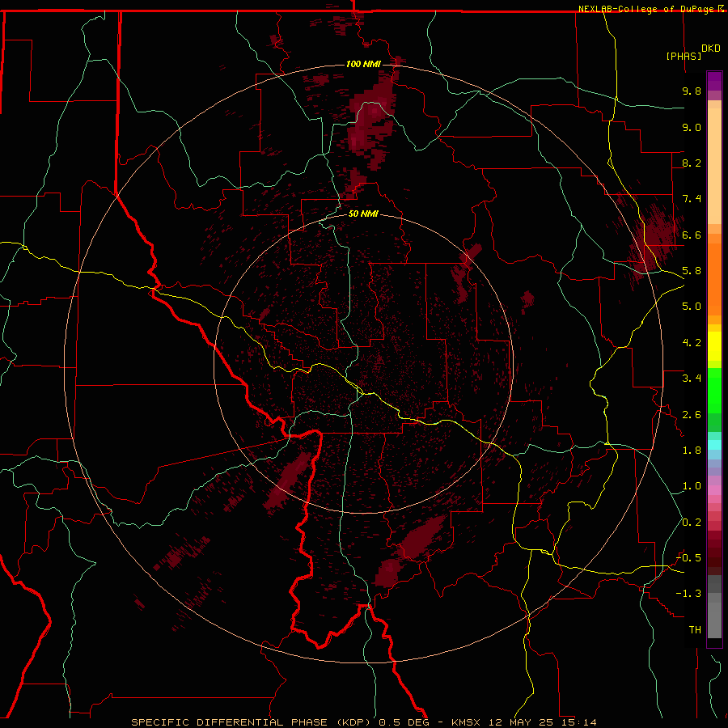Click the 9.0 value on the scale
The image size is (728, 728).
pos(692,127)
